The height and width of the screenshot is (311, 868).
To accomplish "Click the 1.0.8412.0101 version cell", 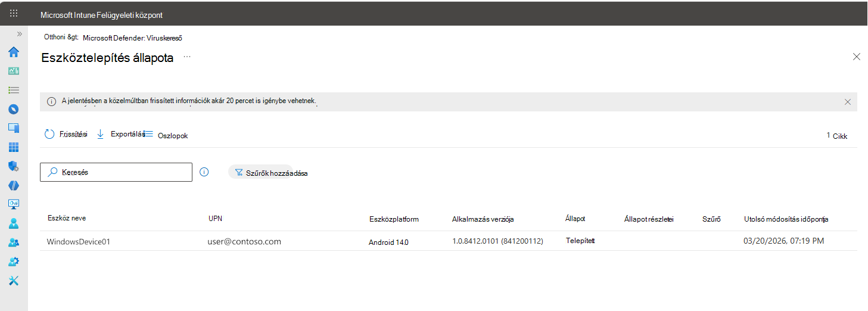I will click(x=497, y=241).
